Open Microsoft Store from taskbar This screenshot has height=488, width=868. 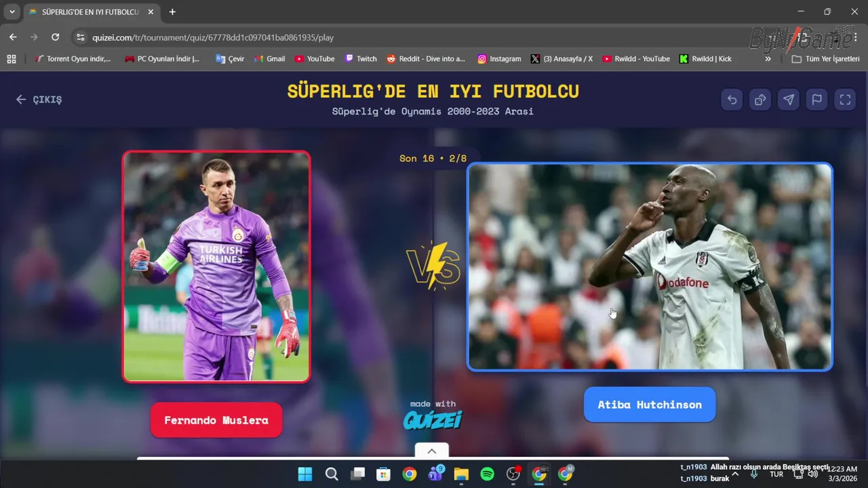pos(383,474)
